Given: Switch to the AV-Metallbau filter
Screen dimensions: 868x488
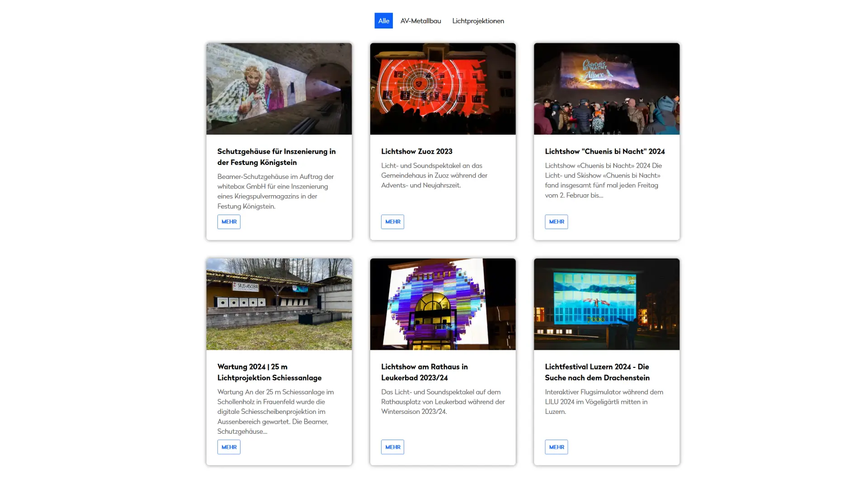Looking at the screenshot, I should pyautogui.click(x=420, y=21).
